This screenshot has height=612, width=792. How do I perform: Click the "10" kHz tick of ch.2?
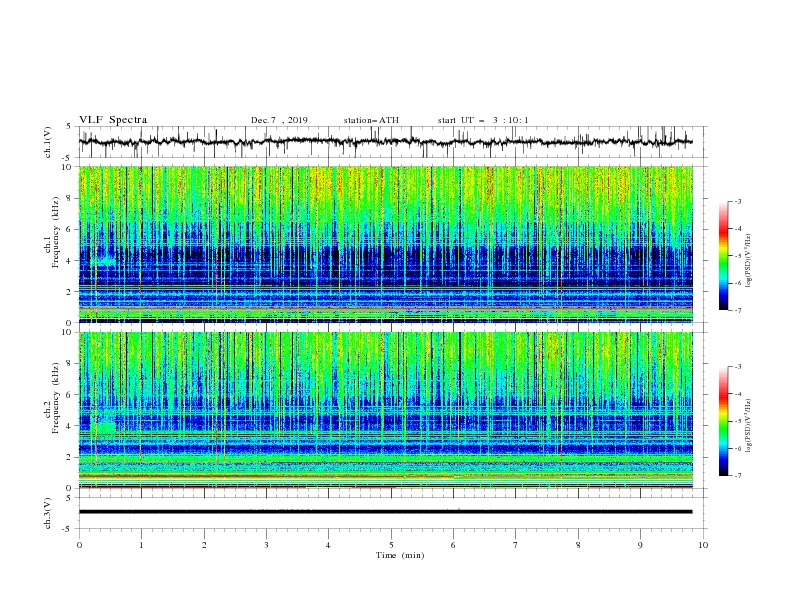pyautogui.click(x=67, y=332)
